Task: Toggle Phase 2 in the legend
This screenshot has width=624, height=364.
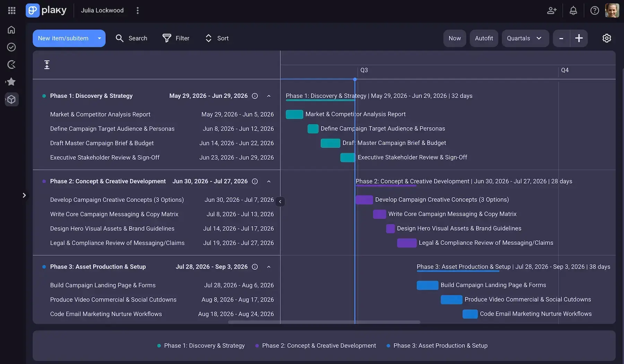Action: point(315,346)
